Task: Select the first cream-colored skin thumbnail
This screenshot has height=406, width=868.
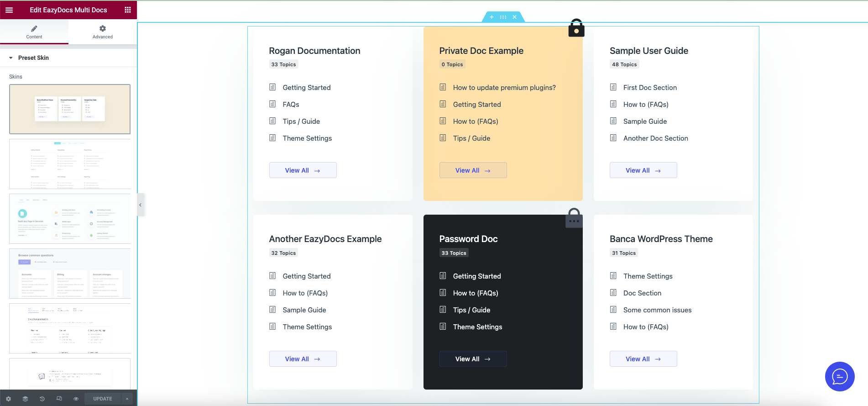Action: (70, 109)
